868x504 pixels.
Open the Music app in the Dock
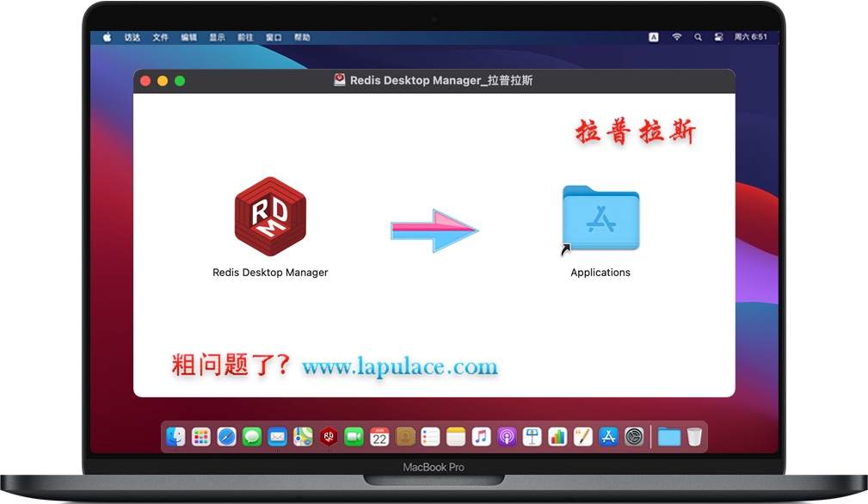click(481, 436)
